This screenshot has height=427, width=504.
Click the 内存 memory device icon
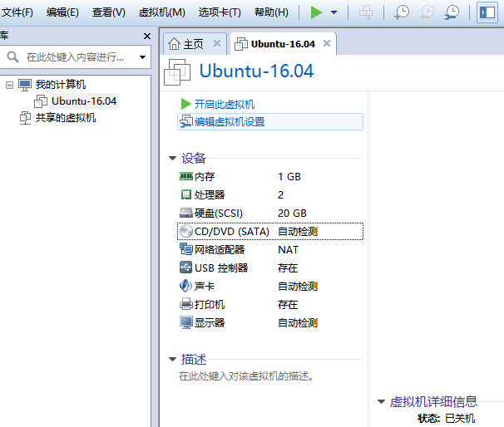(185, 176)
